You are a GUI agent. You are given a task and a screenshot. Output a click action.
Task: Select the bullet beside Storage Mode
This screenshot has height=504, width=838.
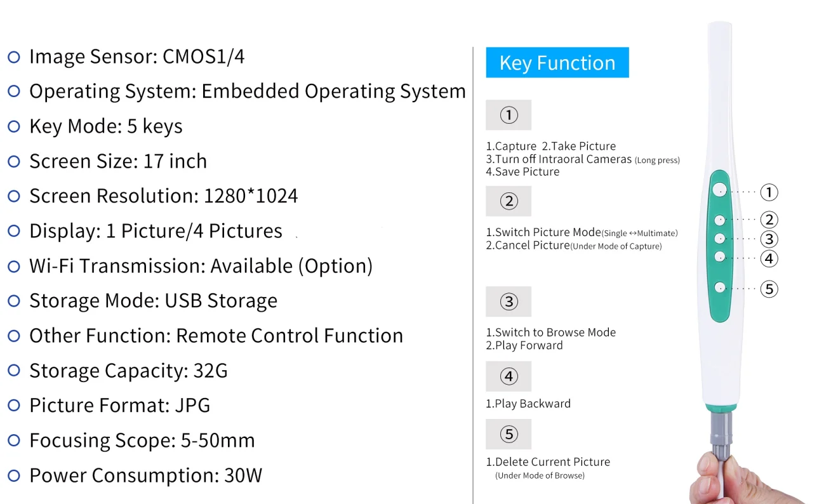(14, 301)
